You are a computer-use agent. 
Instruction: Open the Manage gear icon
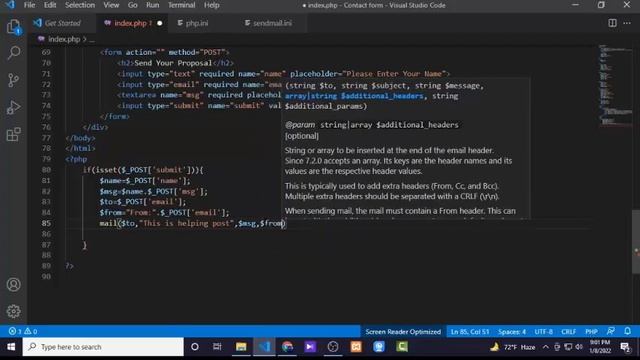click(13, 311)
